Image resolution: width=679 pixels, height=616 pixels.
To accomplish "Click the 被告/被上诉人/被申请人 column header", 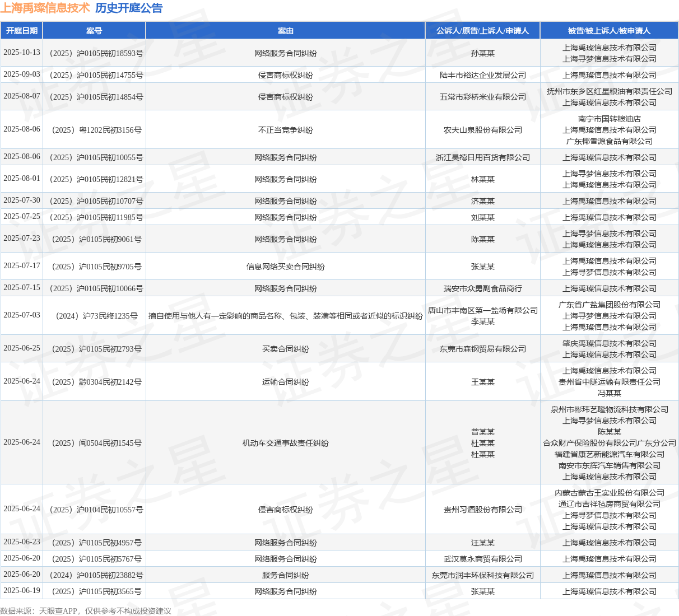I will coord(609,31).
